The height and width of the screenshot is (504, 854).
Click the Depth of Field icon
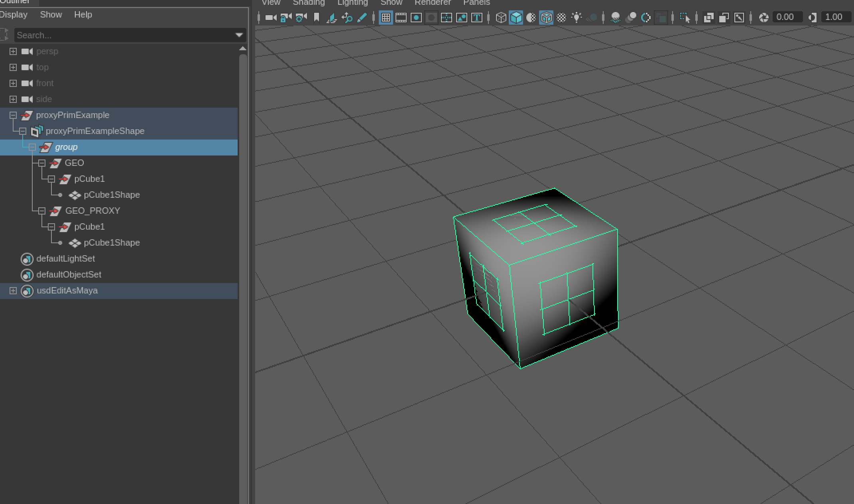[661, 18]
